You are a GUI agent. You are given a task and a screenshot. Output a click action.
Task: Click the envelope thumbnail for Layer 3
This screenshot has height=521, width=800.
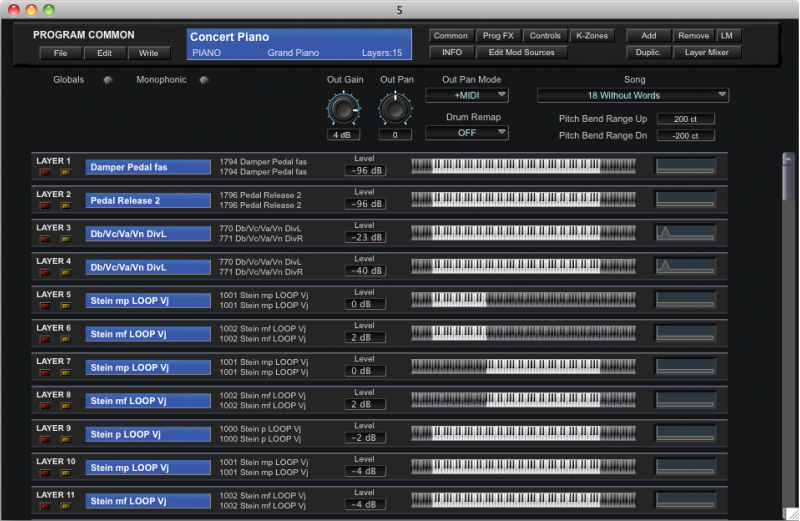(x=685, y=234)
